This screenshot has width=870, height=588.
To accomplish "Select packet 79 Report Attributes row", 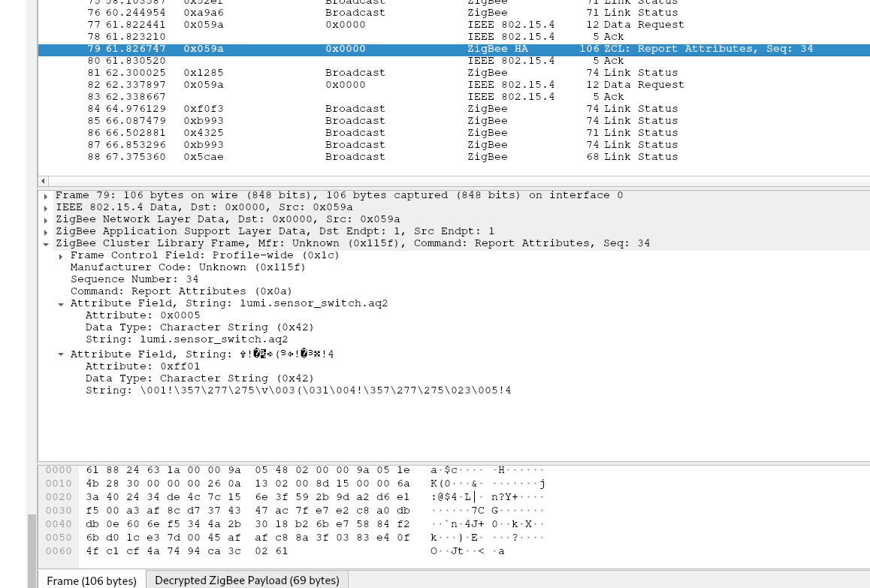I will tap(454, 49).
